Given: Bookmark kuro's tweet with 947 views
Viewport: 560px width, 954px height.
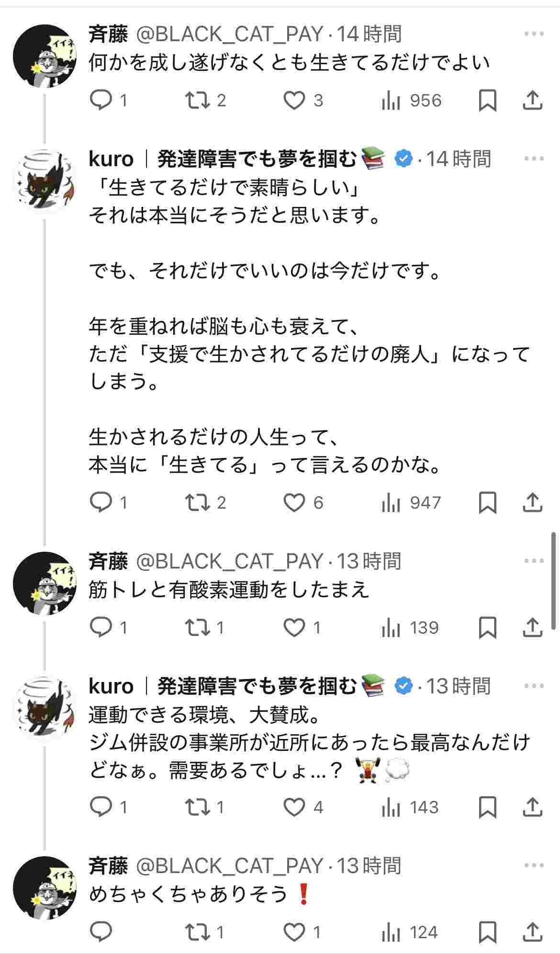Looking at the screenshot, I should tap(487, 503).
